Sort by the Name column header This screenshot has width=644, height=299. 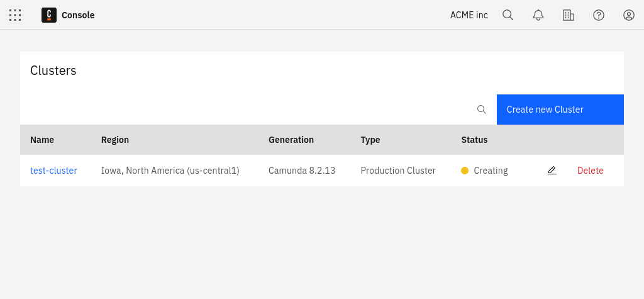point(42,140)
